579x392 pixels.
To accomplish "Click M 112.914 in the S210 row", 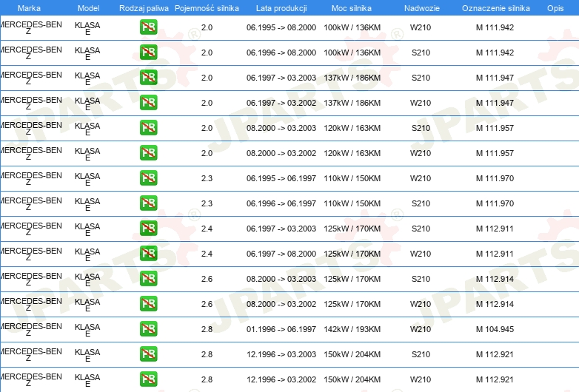I will tap(495, 279).
